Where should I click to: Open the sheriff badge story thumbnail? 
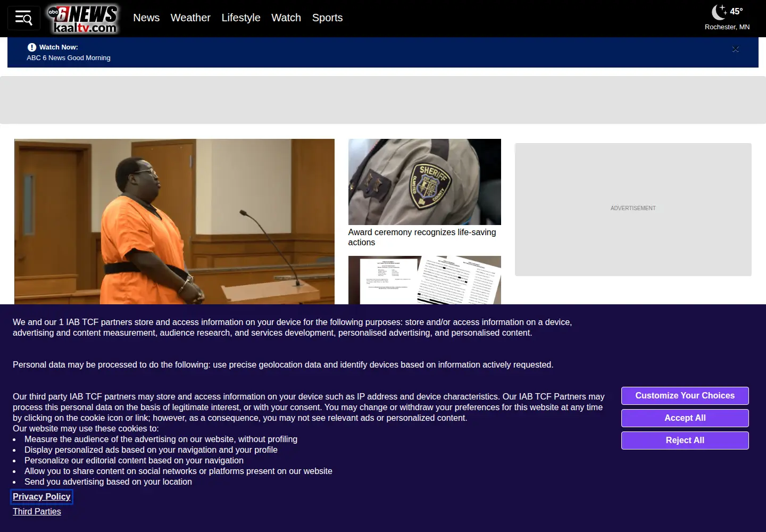(424, 182)
